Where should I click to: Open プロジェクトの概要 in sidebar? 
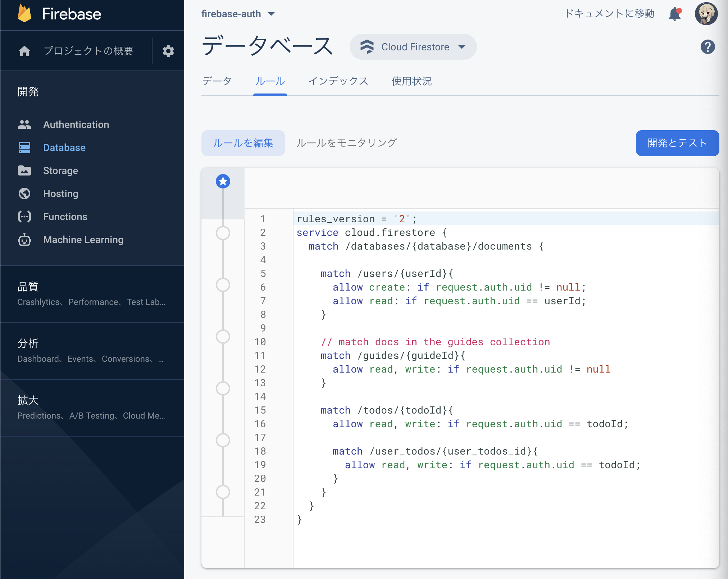click(x=88, y=51)
